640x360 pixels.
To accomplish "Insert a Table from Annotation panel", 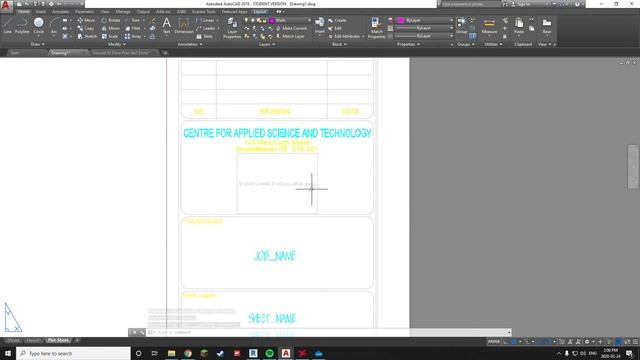I will point(205,36).
